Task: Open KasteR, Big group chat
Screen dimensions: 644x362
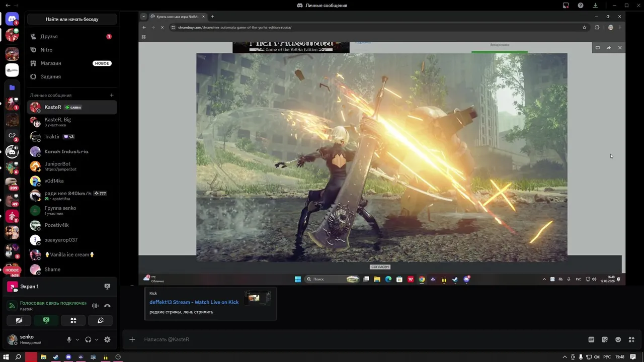Action: (72, 122)
